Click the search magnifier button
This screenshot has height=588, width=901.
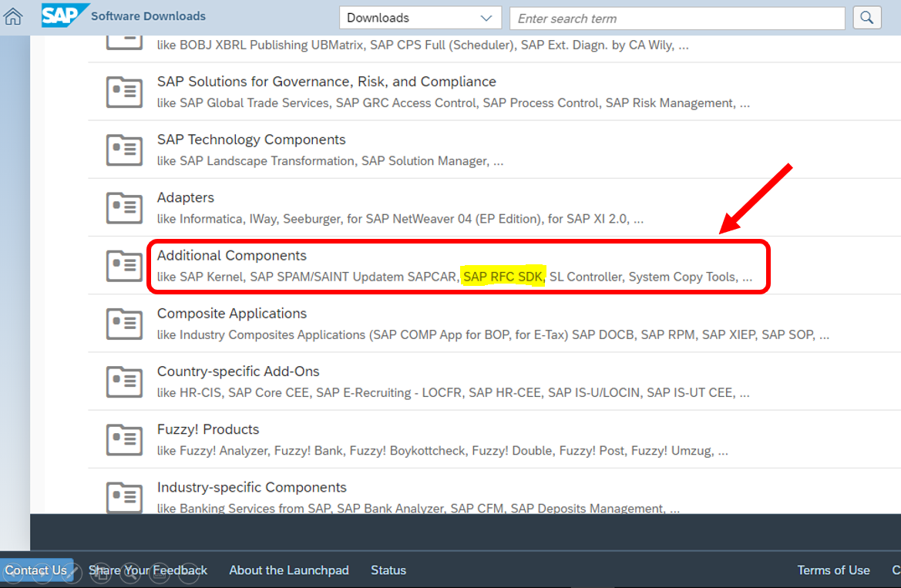click(x=866, y=18)
